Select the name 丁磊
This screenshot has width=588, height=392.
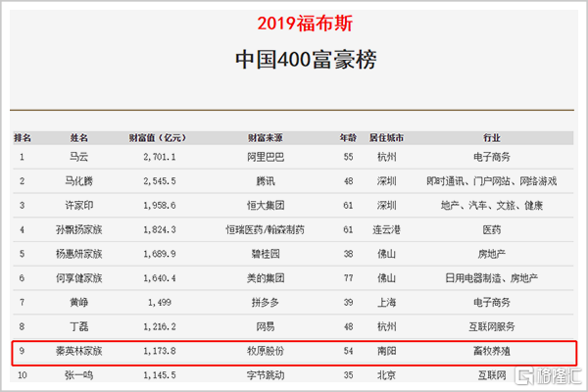click(79, 326)
